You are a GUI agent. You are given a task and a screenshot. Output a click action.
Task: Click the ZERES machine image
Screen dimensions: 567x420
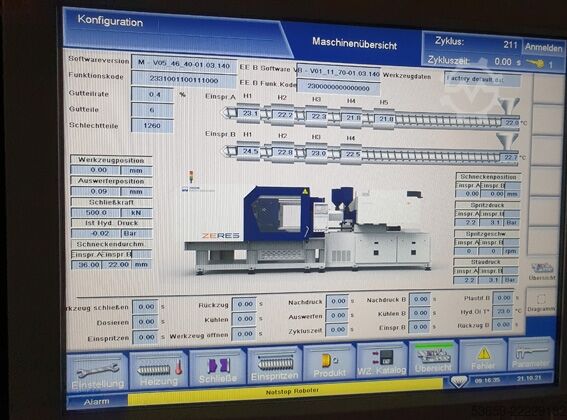click(x=307, y=230)
